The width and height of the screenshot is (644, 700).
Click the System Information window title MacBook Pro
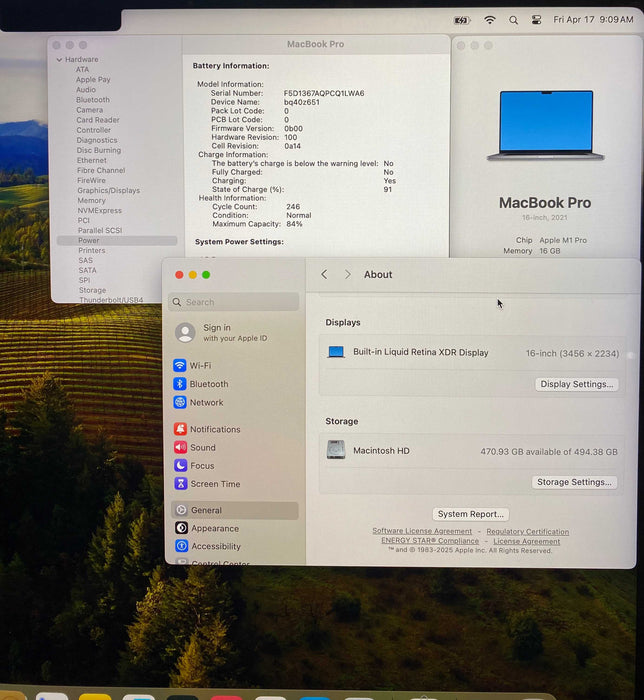coord(316,44)
